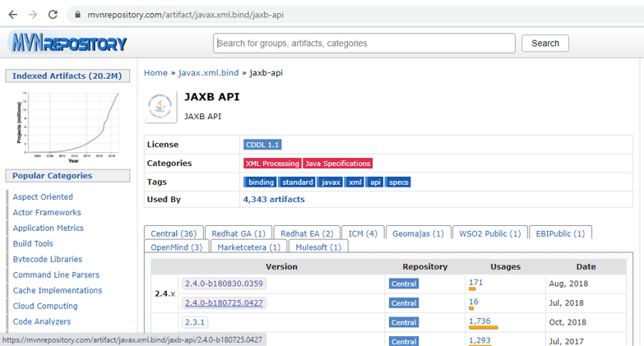644x346 pixels.
Task: Focus the search groups and artifacts field
Action: tap(364, 43)
